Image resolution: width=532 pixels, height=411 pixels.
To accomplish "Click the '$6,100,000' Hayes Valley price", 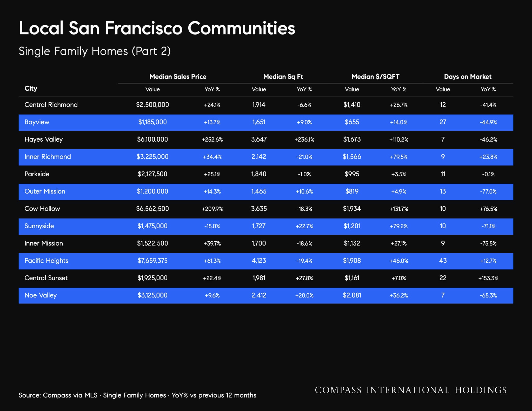I will coord(152,140).
